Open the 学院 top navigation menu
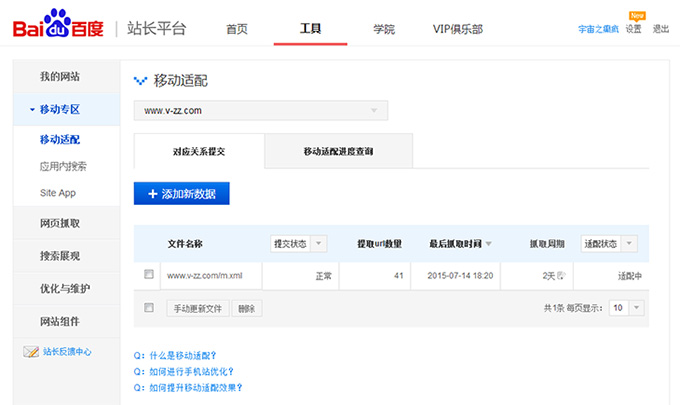 point(384,29)
